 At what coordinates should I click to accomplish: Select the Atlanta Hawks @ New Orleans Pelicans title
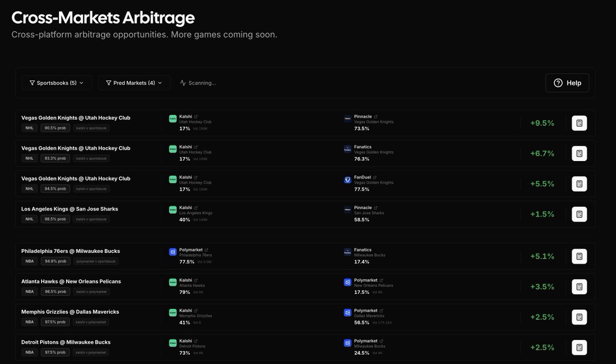tap(71, 281)
